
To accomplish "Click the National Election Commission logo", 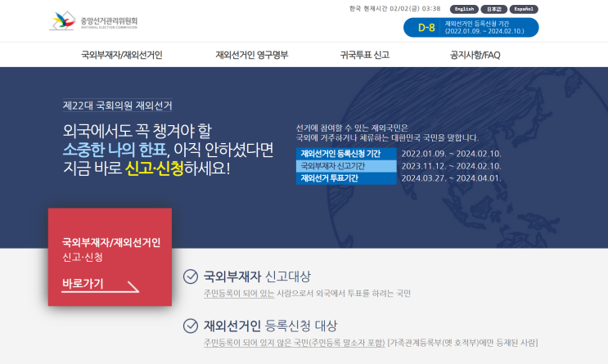I will pos(93,21).
